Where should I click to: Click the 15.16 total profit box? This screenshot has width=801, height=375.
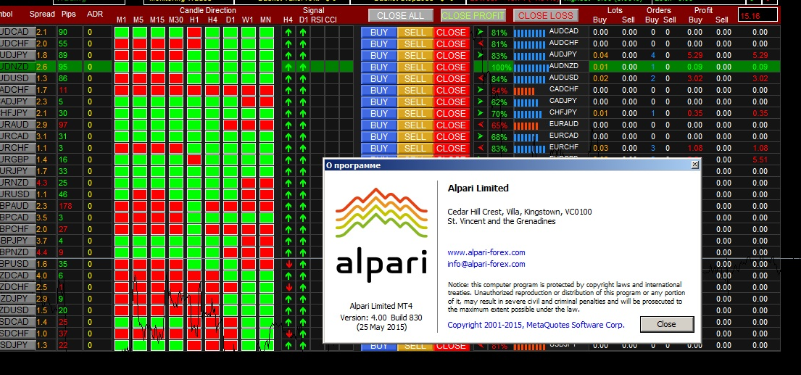click(x=758, y=15)
